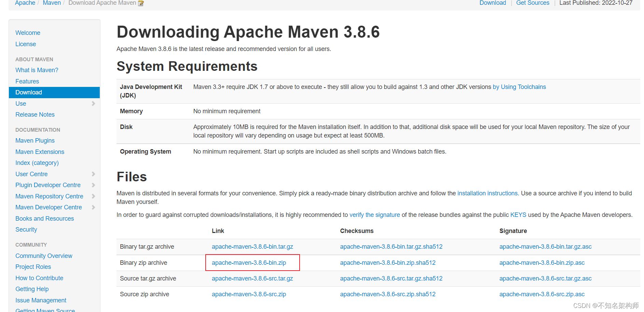Open What is Maven? sidebar item
This screenshot has width=644, height=312.
coord(37,70)
